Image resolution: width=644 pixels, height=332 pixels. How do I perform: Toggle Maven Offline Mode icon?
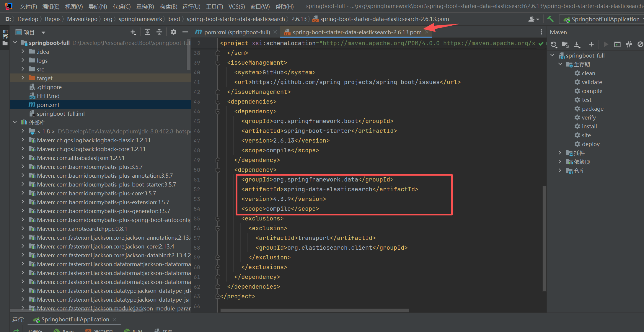629,45
